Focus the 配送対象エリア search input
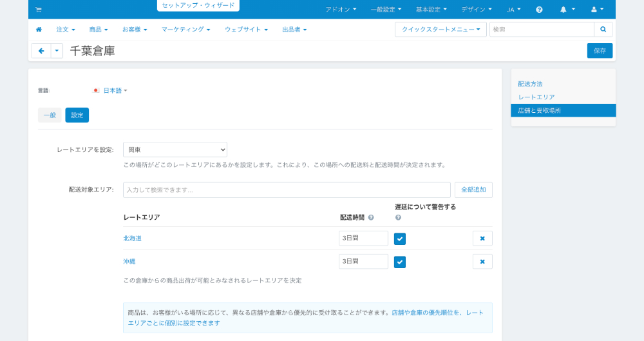Viewport: 644px width, 341px height. (x=287, y=190)
